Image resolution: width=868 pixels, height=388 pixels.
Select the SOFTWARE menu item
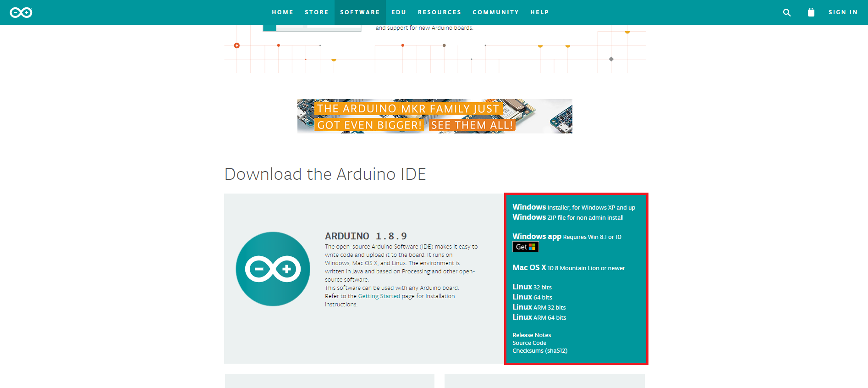(360, 12)
